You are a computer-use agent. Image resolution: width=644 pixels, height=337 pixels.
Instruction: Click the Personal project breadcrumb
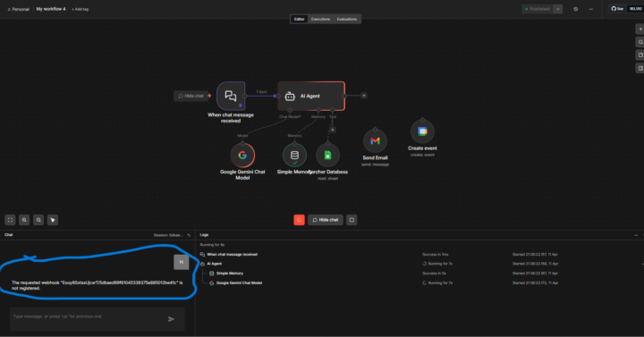pos(18,9)
